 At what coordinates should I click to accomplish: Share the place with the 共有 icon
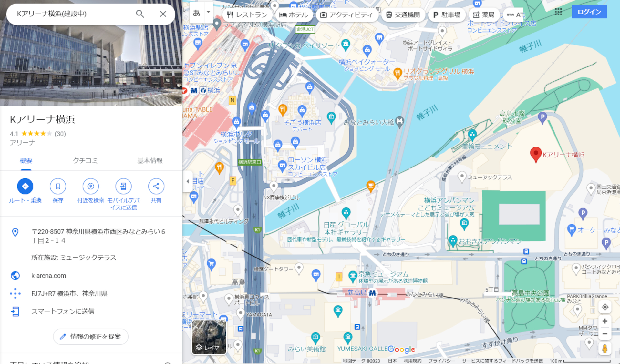pos(156,186)
